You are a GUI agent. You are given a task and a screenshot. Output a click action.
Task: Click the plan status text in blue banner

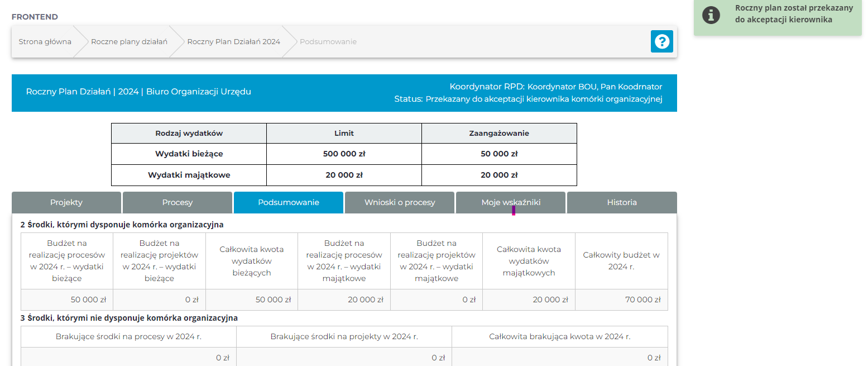(527, 99)
